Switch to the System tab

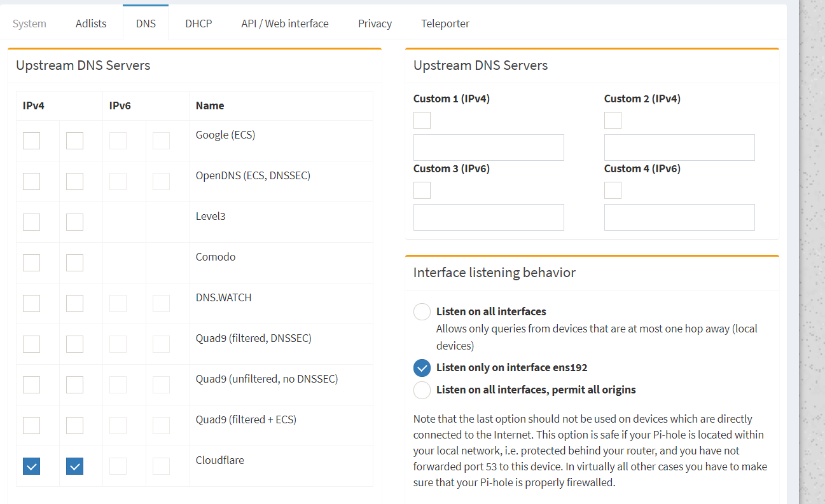[x=29, y=24]
